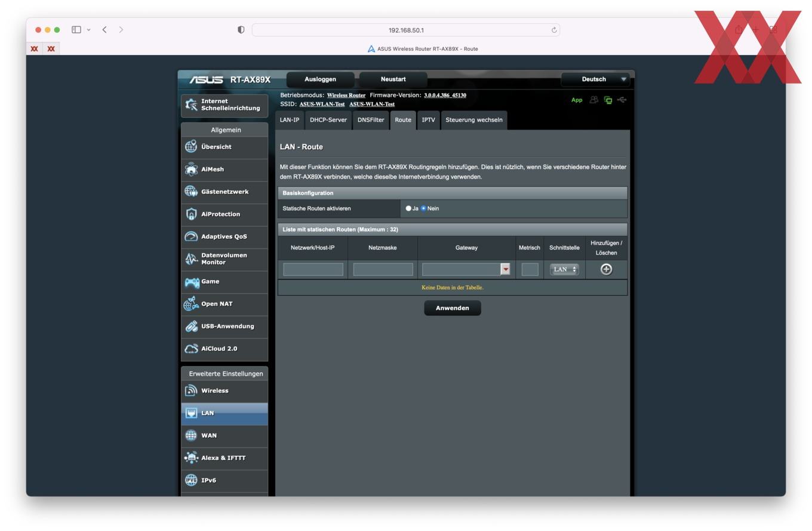The width and height of the screenshot is (812, 531).
Task: Open USB-Anwendung page
Action: point(224,326)
